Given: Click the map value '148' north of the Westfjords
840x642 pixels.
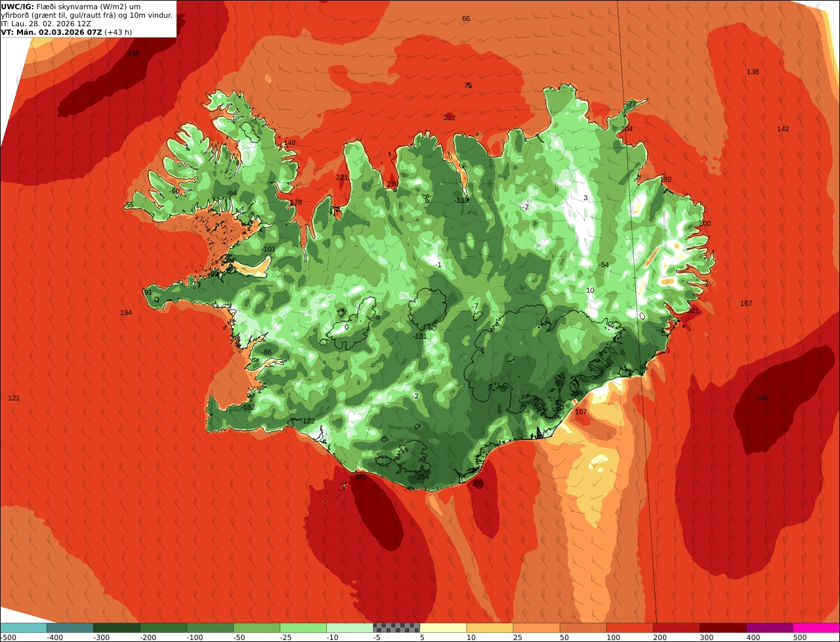Looking at the screenshot, I should 289,142.
